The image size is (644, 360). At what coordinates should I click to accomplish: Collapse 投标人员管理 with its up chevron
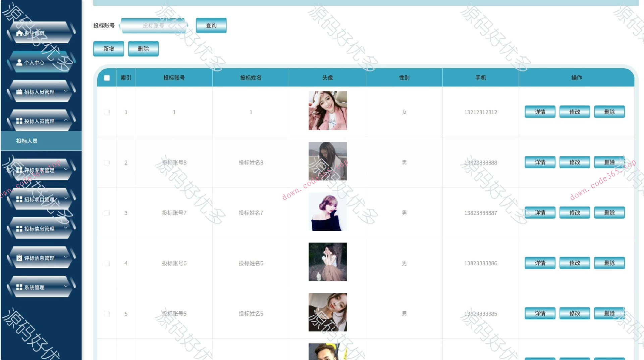66,120
